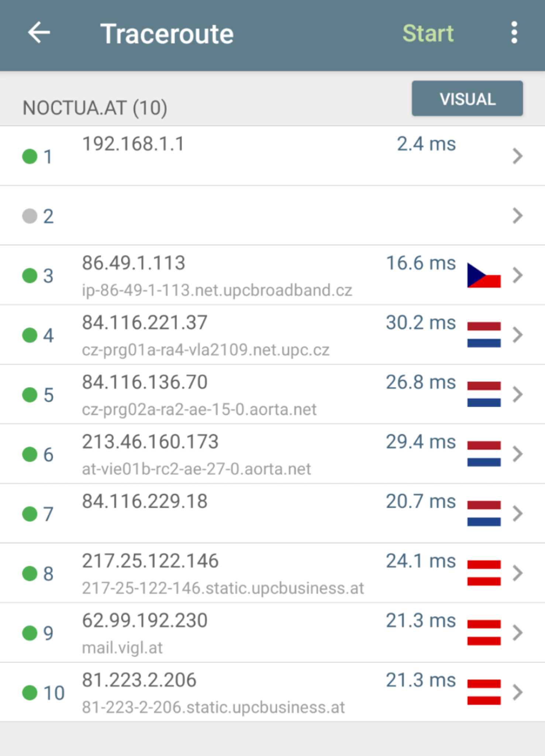Screen dimensions: 545x756
Task: Click the Netherlands flag on hop 4
Action: coord(484,335)
